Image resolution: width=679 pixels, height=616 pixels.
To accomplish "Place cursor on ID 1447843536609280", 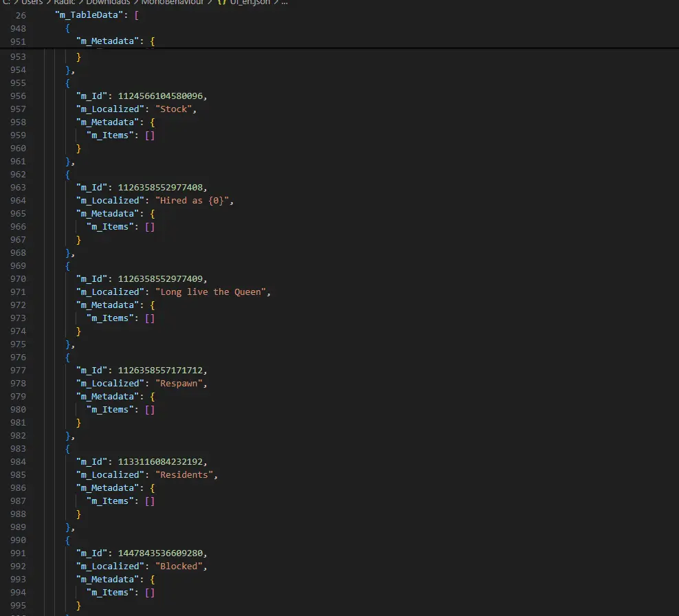I will [x=160, y=553].
